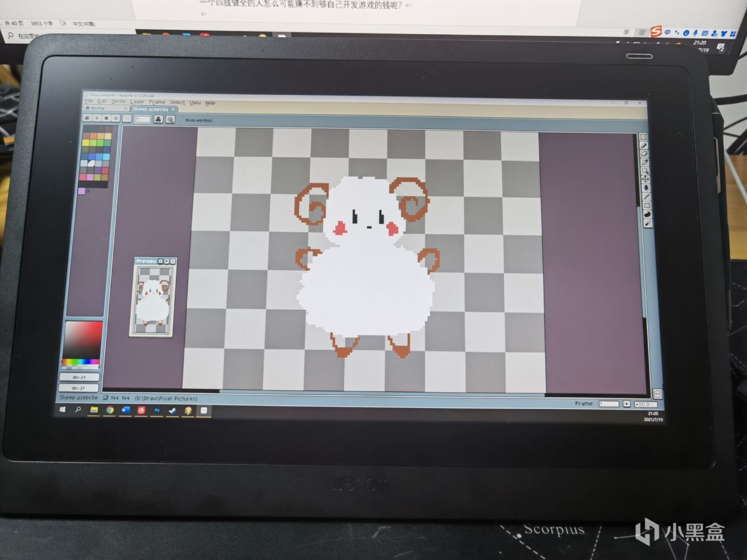Open Word from taskbar
The height and width of the screenshot is (560, 747).
pos(126,410)
